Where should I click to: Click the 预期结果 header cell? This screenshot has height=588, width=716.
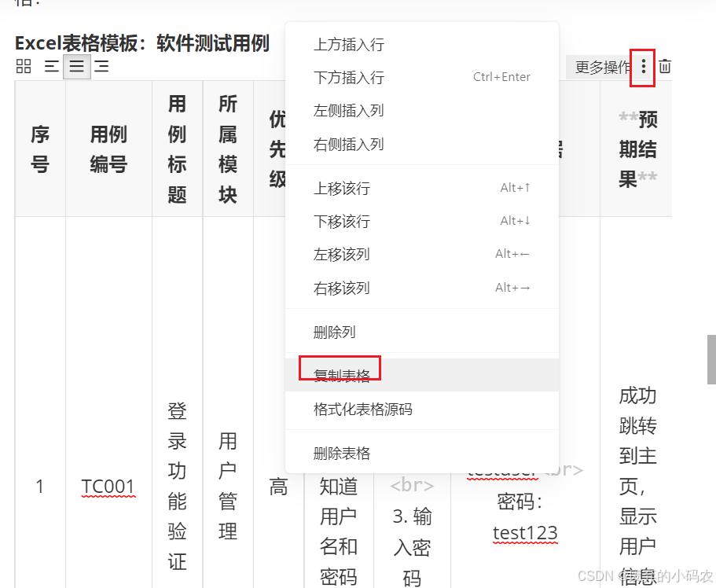point(637,149)
